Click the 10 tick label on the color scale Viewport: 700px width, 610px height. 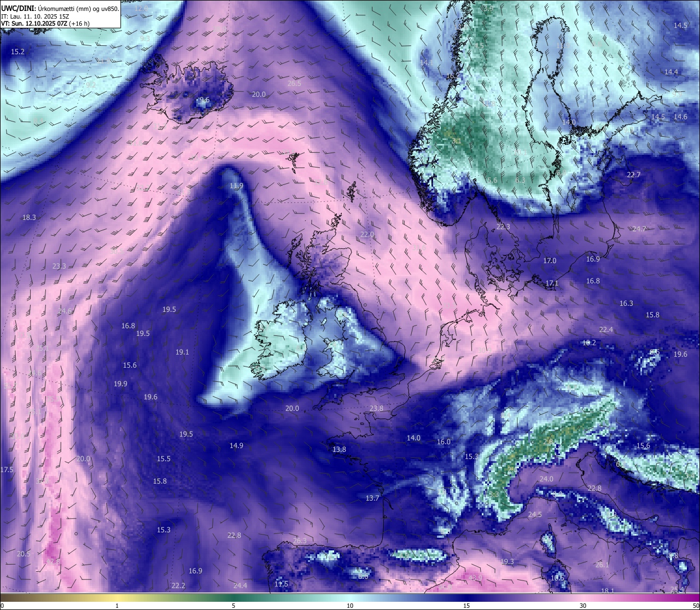(350, 606)
